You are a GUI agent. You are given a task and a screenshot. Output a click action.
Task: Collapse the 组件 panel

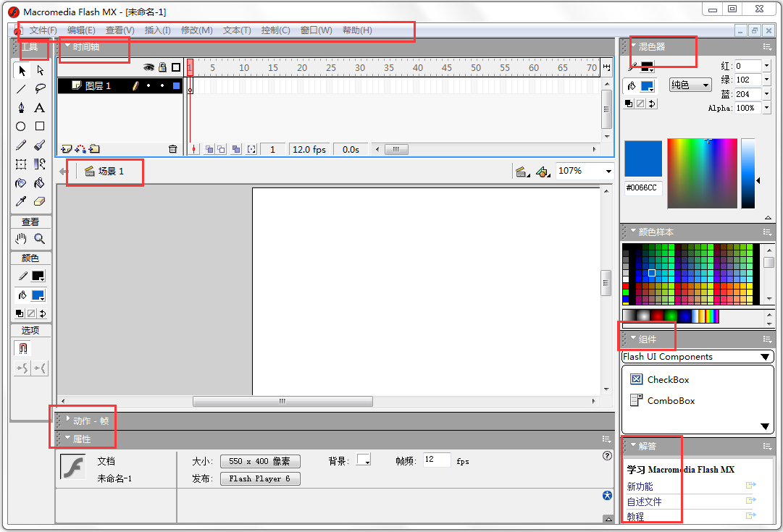(x=633, y=338)
